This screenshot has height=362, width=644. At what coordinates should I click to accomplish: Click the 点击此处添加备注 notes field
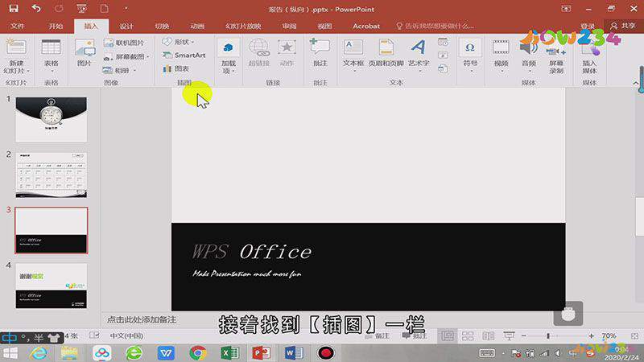pyautogui.click(x=142, y=319)
